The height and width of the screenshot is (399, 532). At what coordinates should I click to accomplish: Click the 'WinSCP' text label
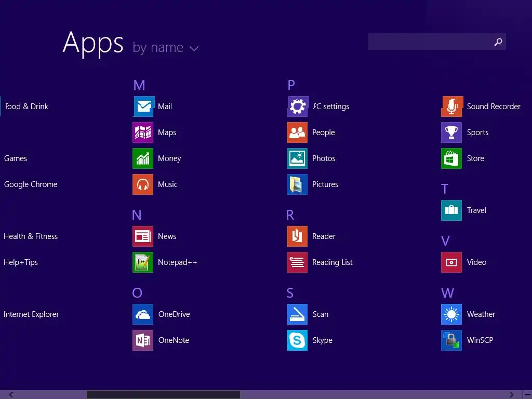point(480,340)
